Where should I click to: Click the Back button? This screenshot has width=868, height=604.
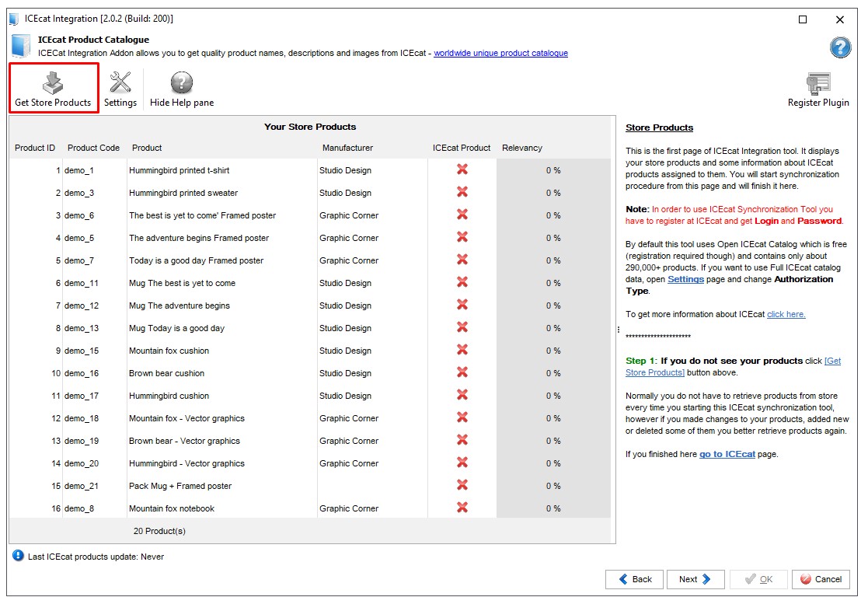click(x=635, y=579)
